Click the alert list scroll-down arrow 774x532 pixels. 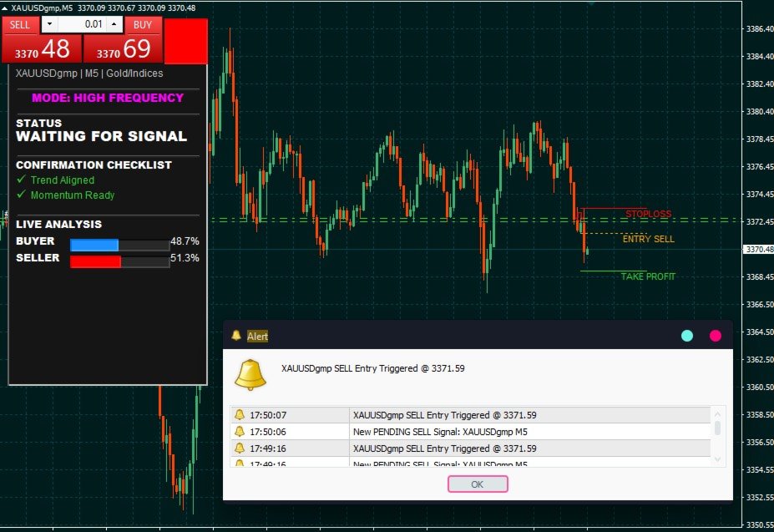717,459
